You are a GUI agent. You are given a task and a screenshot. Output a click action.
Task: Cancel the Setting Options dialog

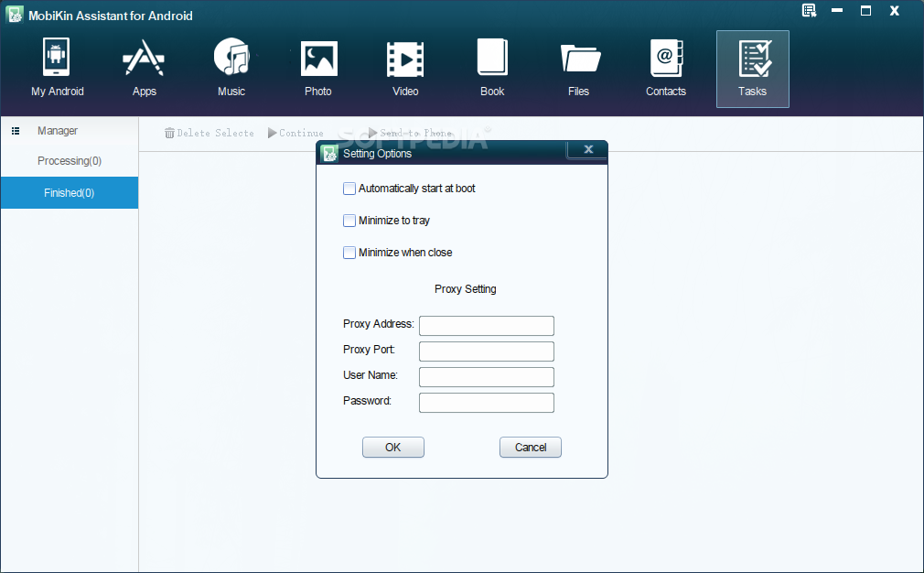coord(531,448)
